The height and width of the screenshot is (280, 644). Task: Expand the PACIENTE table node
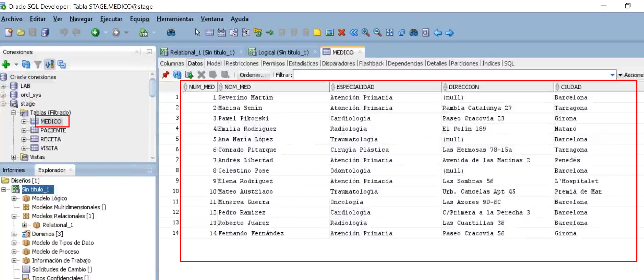(24, 131)
